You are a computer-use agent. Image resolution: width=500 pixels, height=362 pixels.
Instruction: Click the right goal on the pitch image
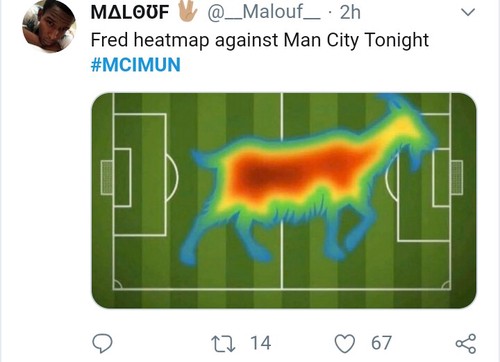coord(457,177)
